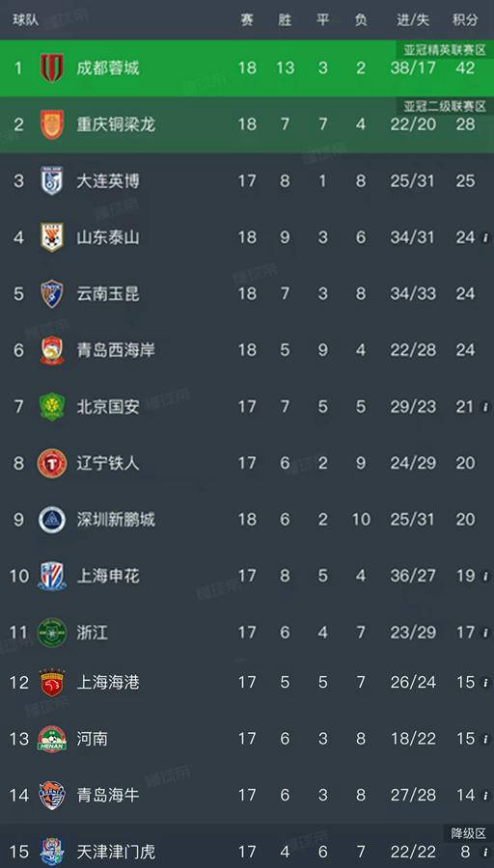
Task: Open the 辽宁铁人 red circular logo
Action: click(52, 463)
